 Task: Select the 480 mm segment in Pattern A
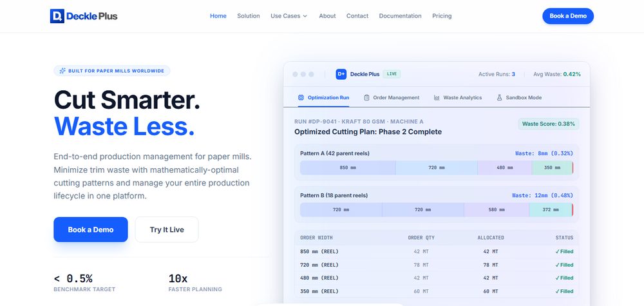(x=504, y=167)
